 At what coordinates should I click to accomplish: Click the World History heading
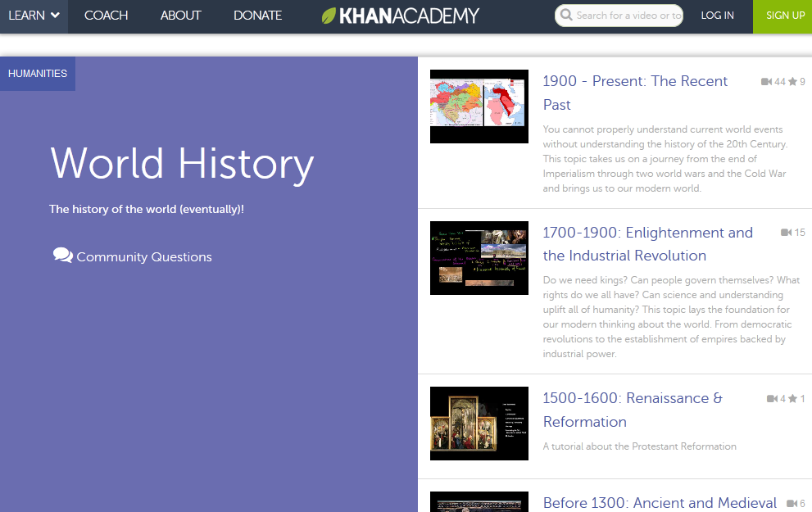(x=182, y=164)
